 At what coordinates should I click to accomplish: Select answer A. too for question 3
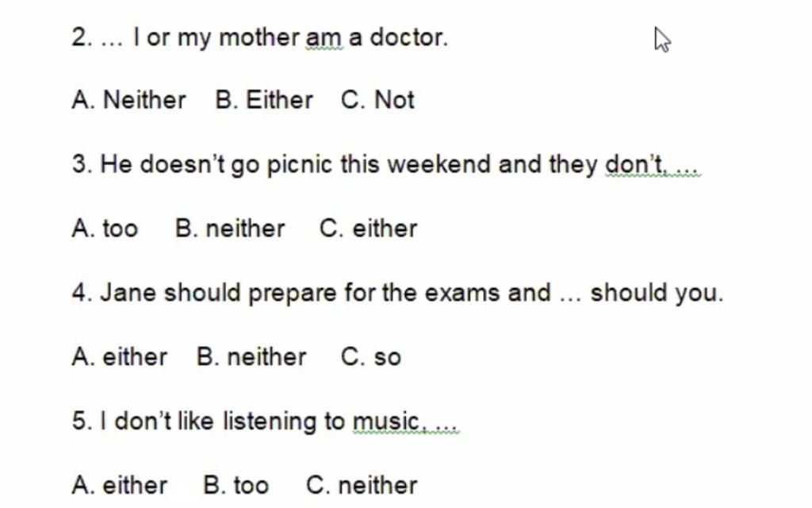tap(105, 229)
